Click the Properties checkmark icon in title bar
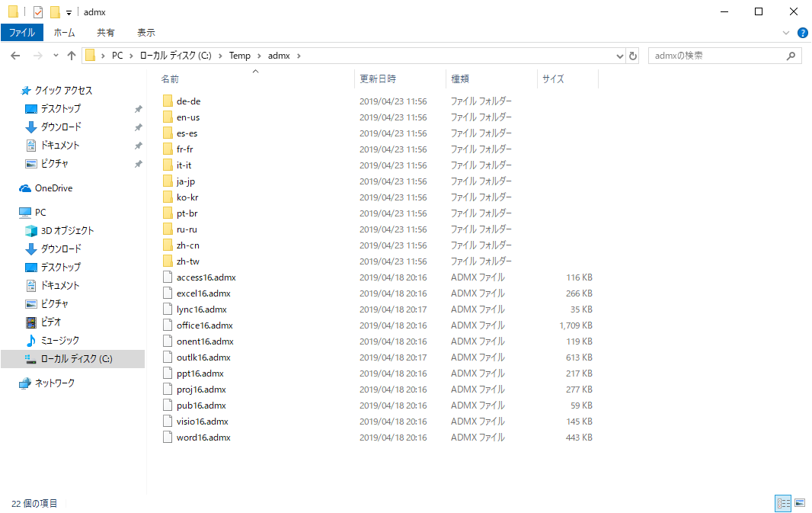 38,12
